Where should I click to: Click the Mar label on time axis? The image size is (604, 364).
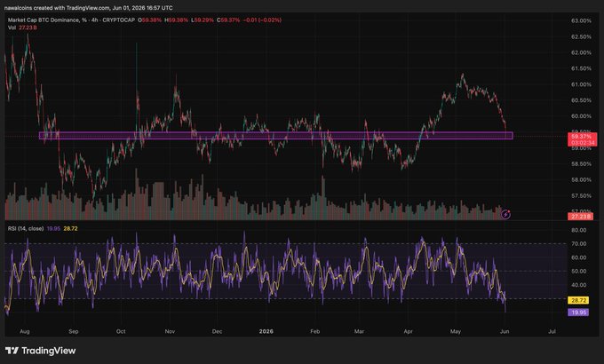click(x=359, y=332)
